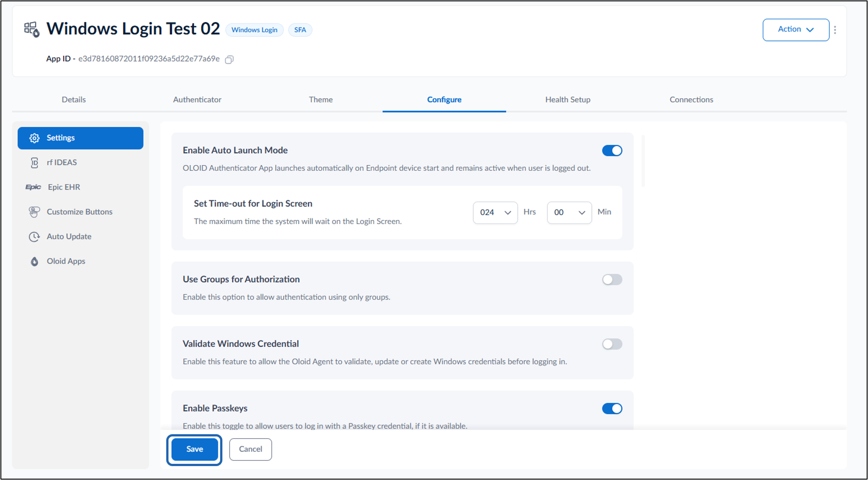The image size is (868, 480).
Task: Open rf IDEAS label in sidebar
Action: coord(62,163)
